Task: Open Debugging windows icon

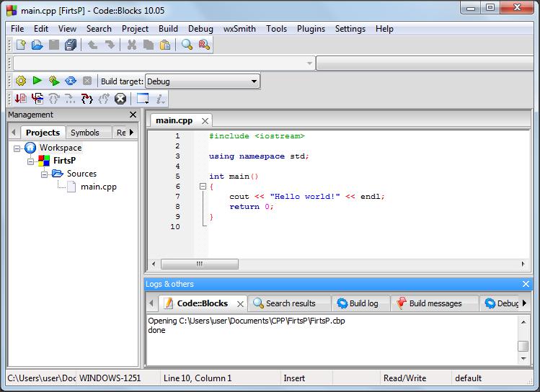Action: click(143, 99)
